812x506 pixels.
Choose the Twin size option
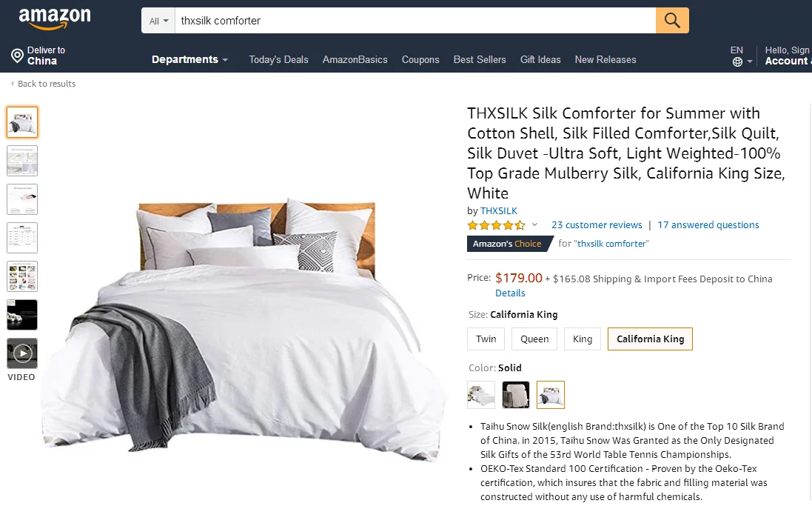pyautogui.click(x=486, y=339)
